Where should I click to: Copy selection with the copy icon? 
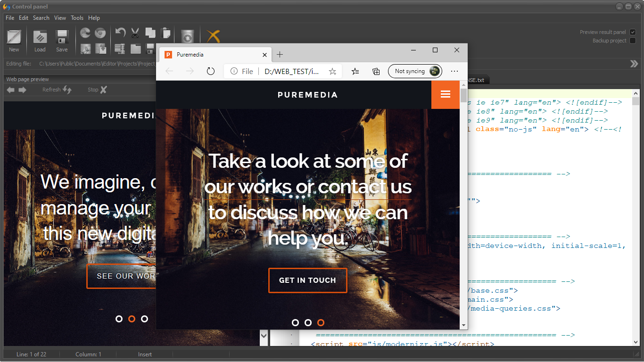(150, 33)
